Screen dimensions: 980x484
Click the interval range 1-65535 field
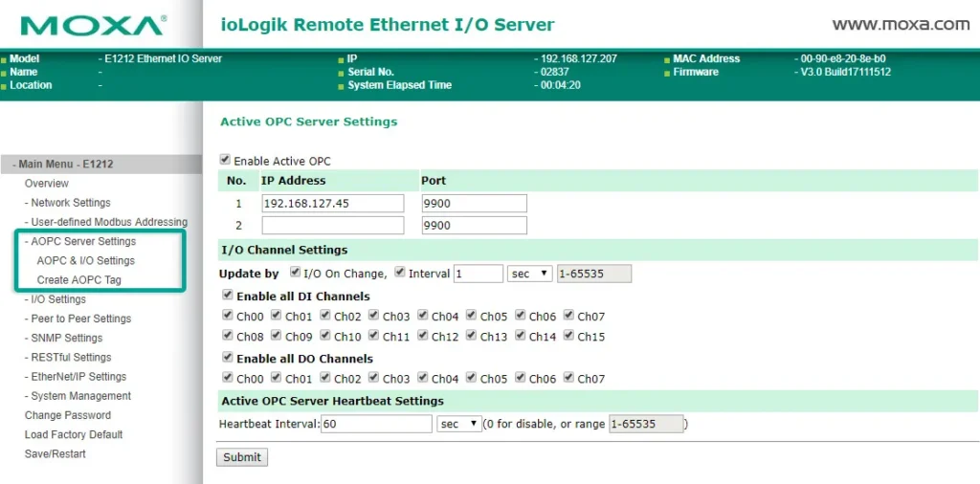pos(594,274)
